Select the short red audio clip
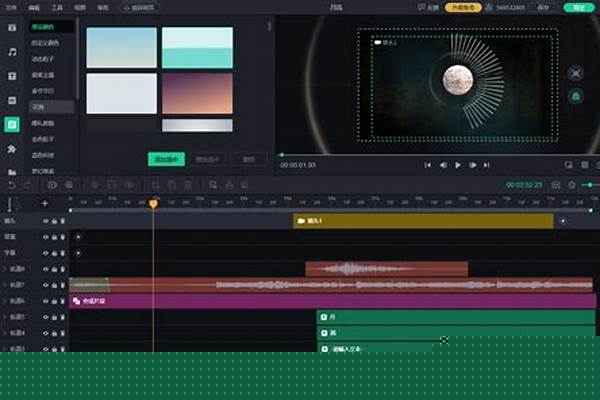 pos(386,269)
